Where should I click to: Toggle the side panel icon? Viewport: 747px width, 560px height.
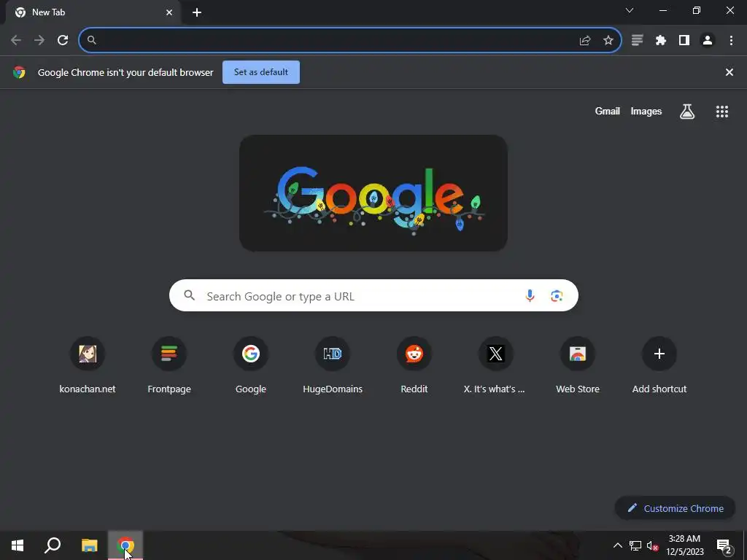click(x=684, y=40)
